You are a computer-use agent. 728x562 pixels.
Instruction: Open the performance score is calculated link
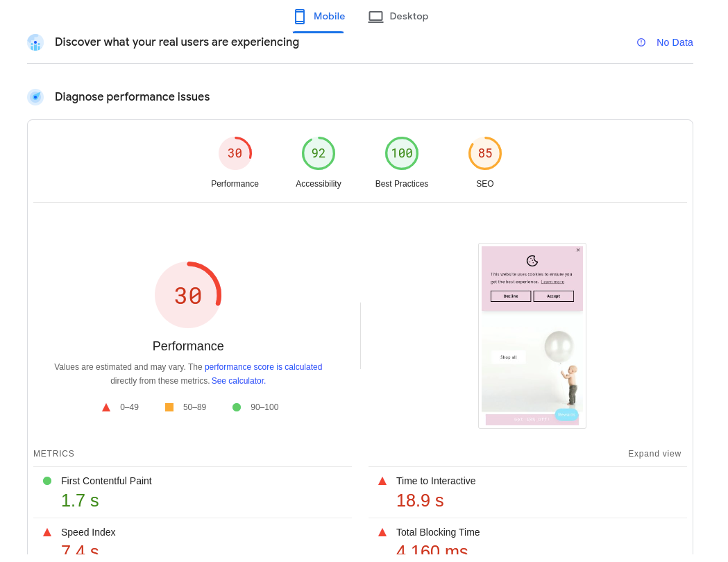click(x=263, y=367)
